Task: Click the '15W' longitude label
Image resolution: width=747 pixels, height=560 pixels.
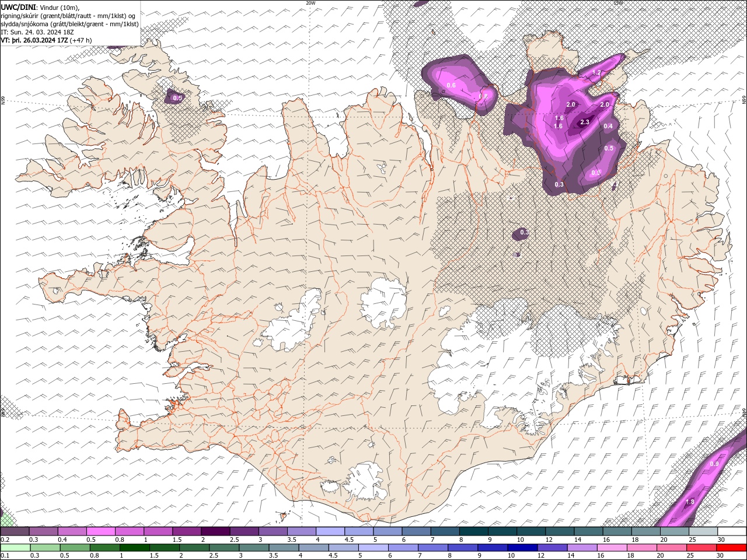Action: tap(618, 3)
